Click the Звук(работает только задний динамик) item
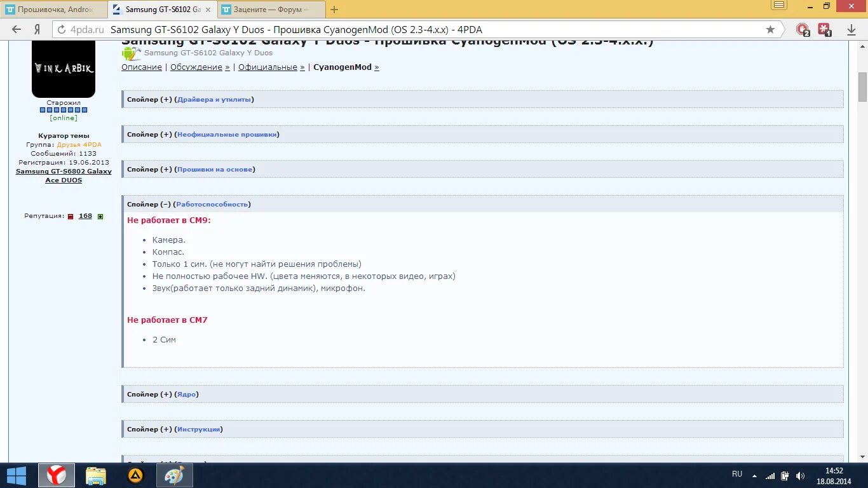 [x=259, y=288]
